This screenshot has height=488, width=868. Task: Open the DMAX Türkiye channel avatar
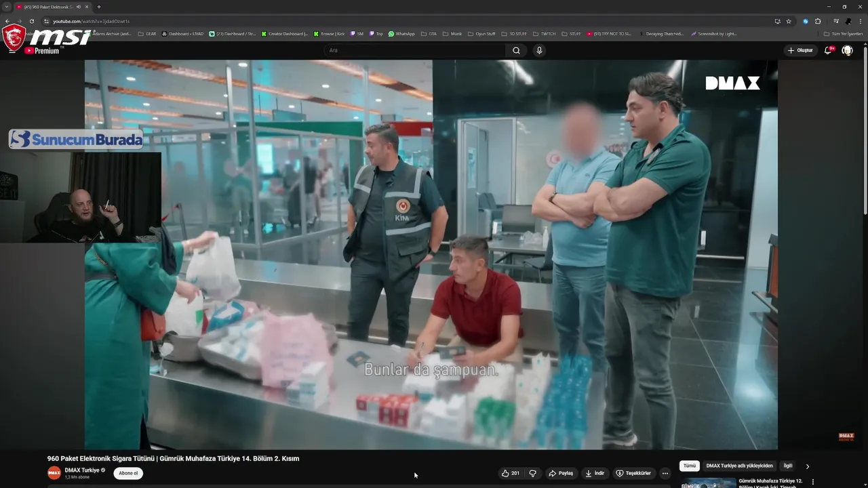point(54,473)
